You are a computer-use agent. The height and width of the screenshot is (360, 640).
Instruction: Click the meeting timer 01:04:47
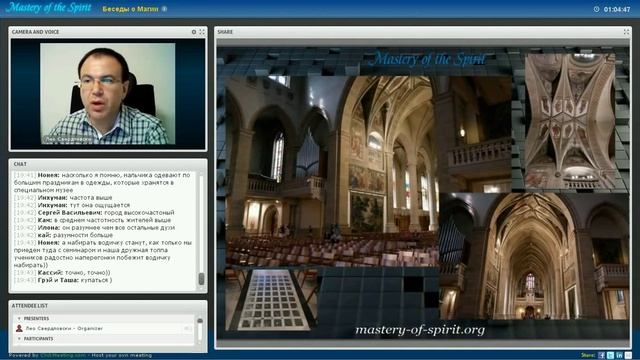[617, 9]
